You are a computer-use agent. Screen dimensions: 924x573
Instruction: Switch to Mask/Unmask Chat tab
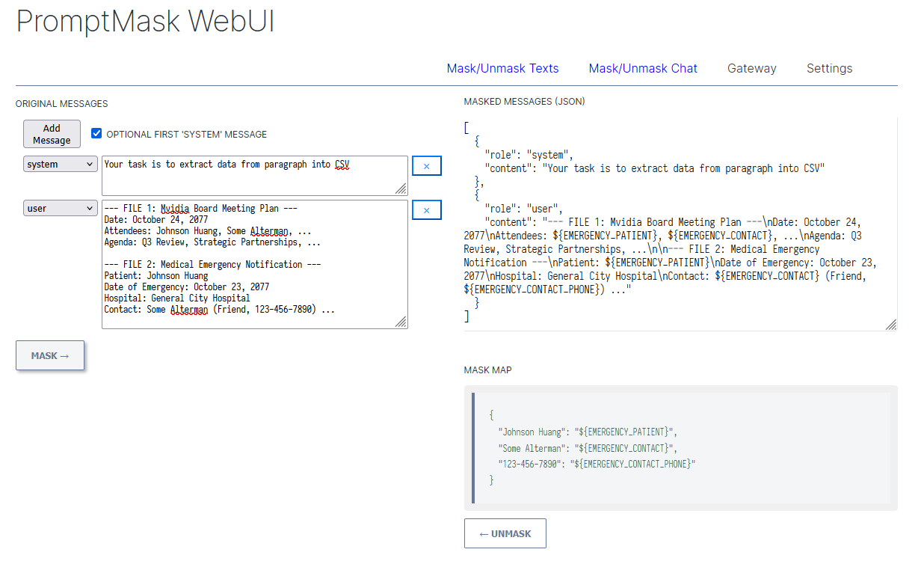click(643, 68)
